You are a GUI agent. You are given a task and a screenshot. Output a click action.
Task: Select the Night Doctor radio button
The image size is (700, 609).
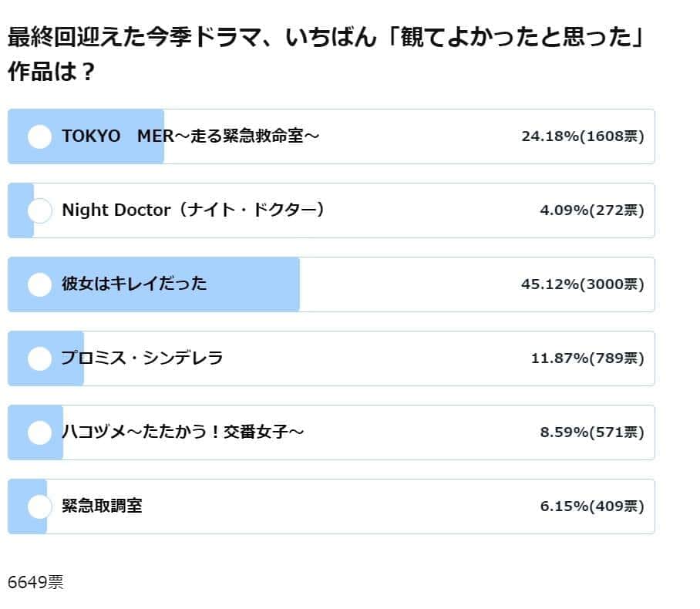click(x=39, y=210)
